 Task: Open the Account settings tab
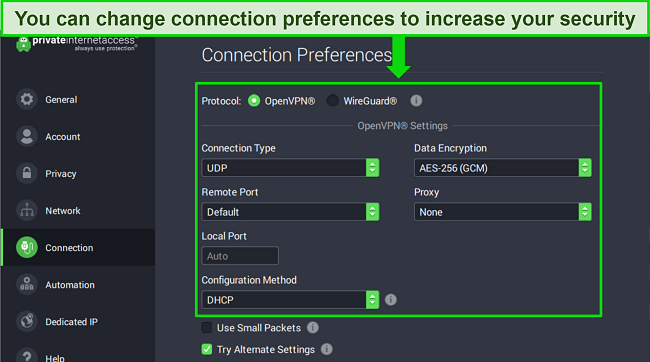(78, 136)
